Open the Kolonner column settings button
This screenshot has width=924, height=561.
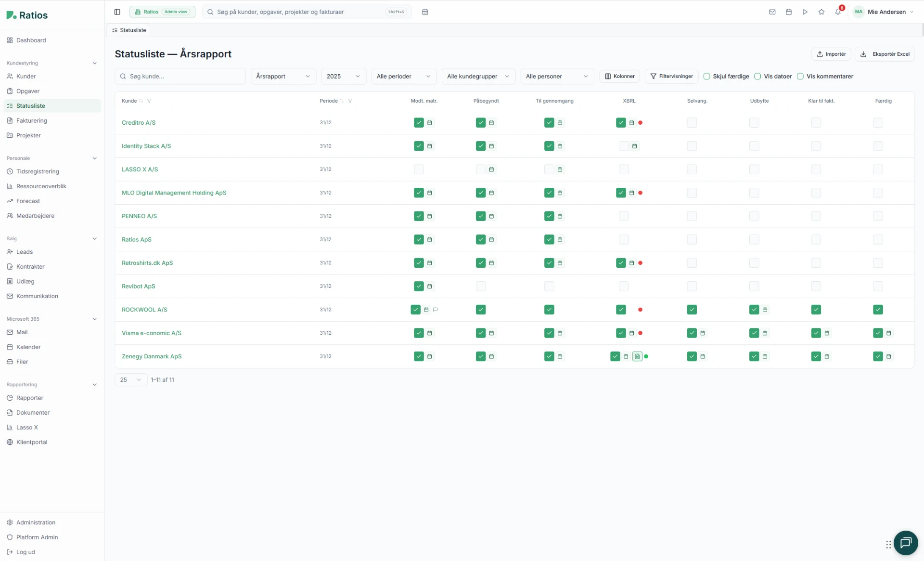tap(619, 77)
